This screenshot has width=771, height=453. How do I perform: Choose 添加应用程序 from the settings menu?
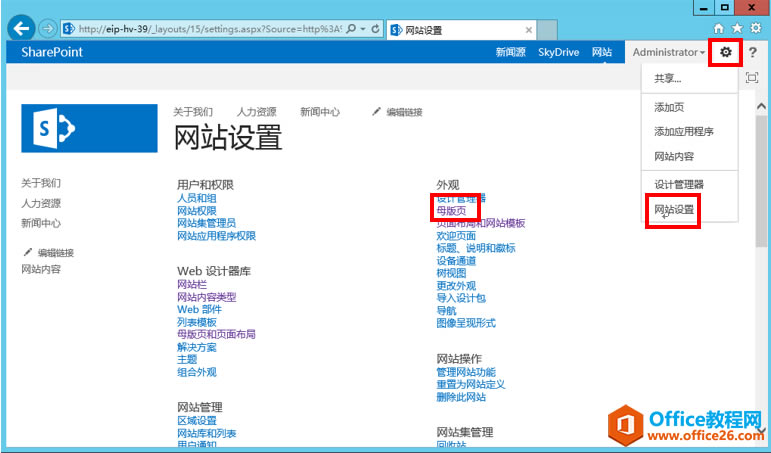683,131
